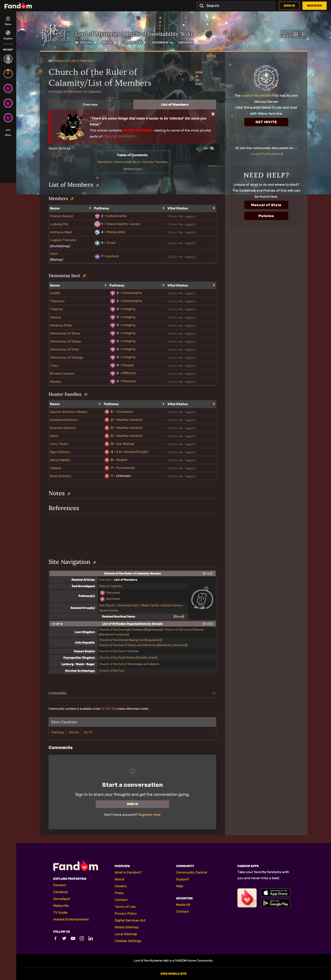Toggle vital status for Judith
The image size is (331, 980).
pyautogui.click(x=181, y=293)
